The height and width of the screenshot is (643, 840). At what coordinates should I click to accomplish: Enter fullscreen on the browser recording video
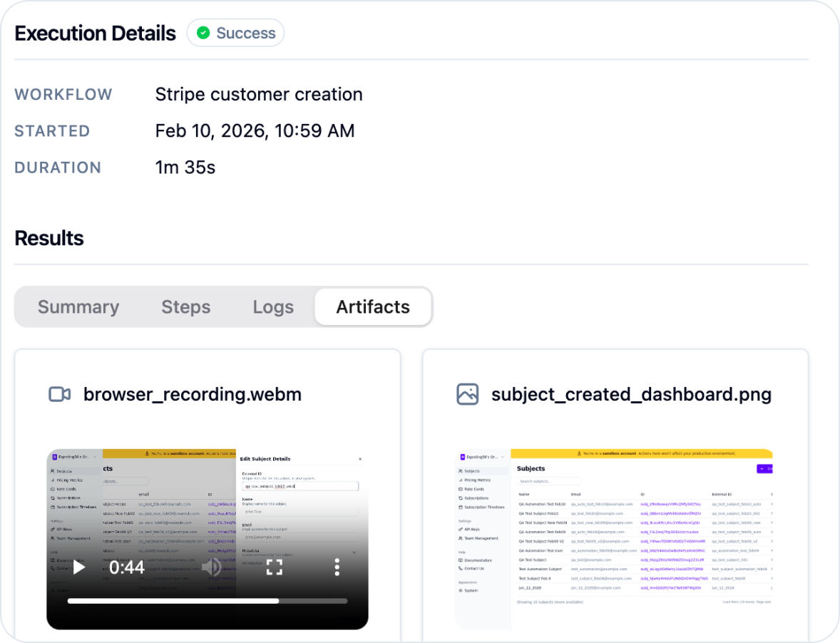tap(275, 567)
